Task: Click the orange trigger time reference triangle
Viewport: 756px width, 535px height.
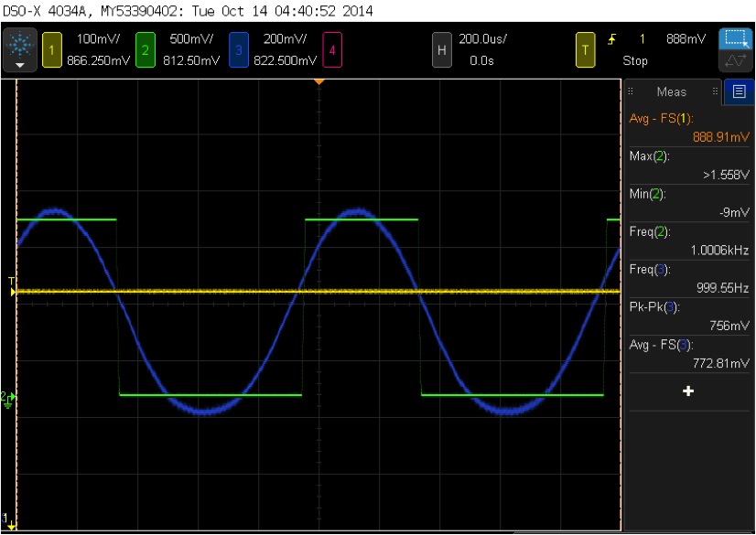Action: (x=319, y=81)
